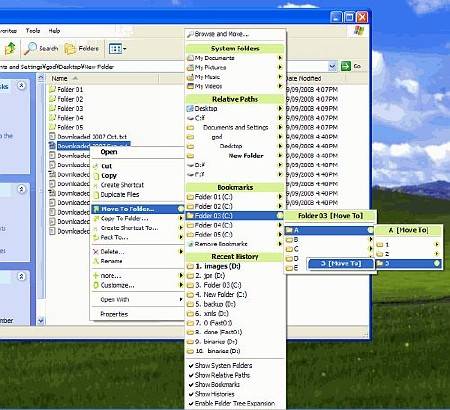This screenshot has width=450, height=410.
Task: Click the folder icon beside 1. images (D:)
Action: click(190, 266)
